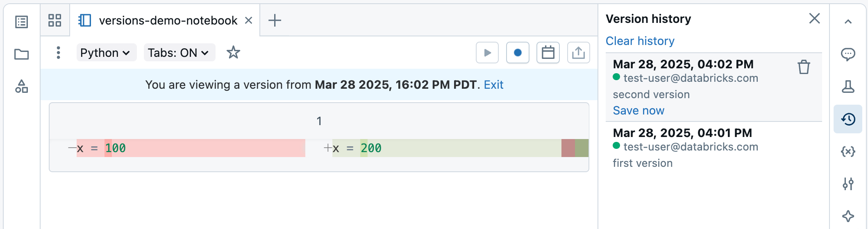The height and width of the screenshot is (229, 868).
Task: Open the comments speech bubble icon
Action: [848, 54]
